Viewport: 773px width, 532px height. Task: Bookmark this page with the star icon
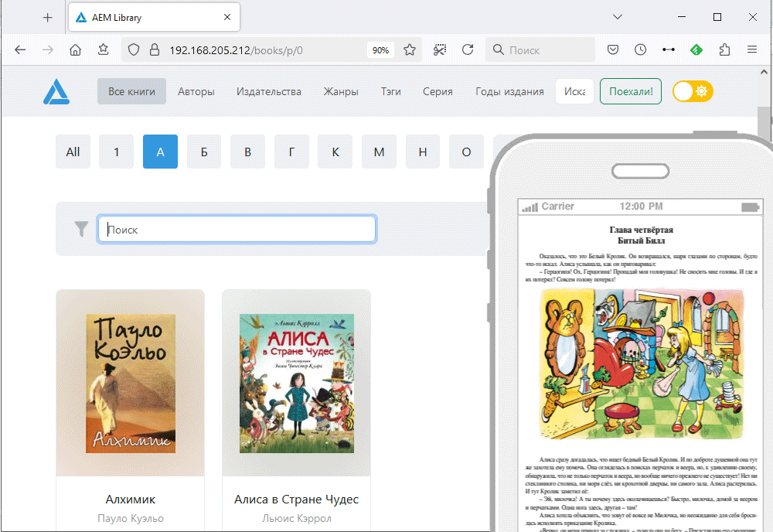point(410,50)
